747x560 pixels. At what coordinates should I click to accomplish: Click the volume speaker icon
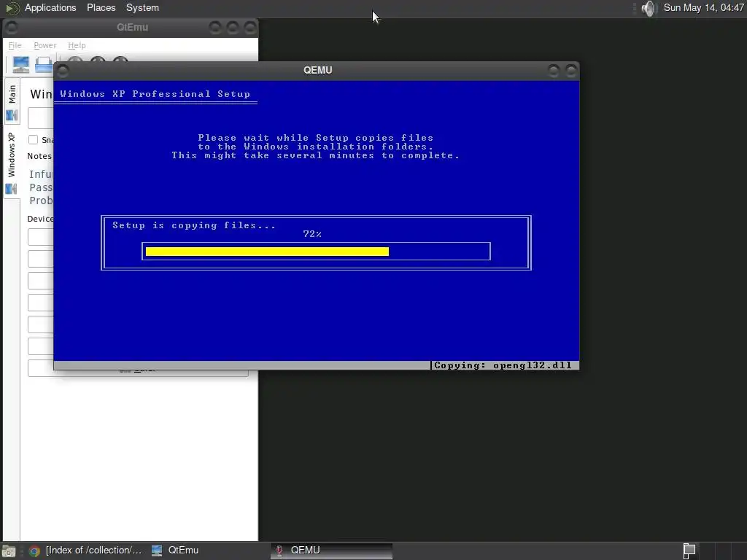649,8
